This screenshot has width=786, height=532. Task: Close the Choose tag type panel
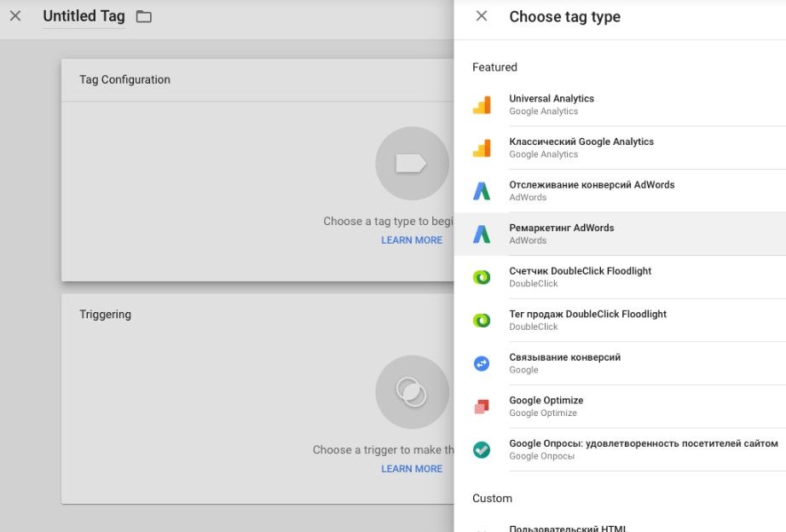[482, 16]
